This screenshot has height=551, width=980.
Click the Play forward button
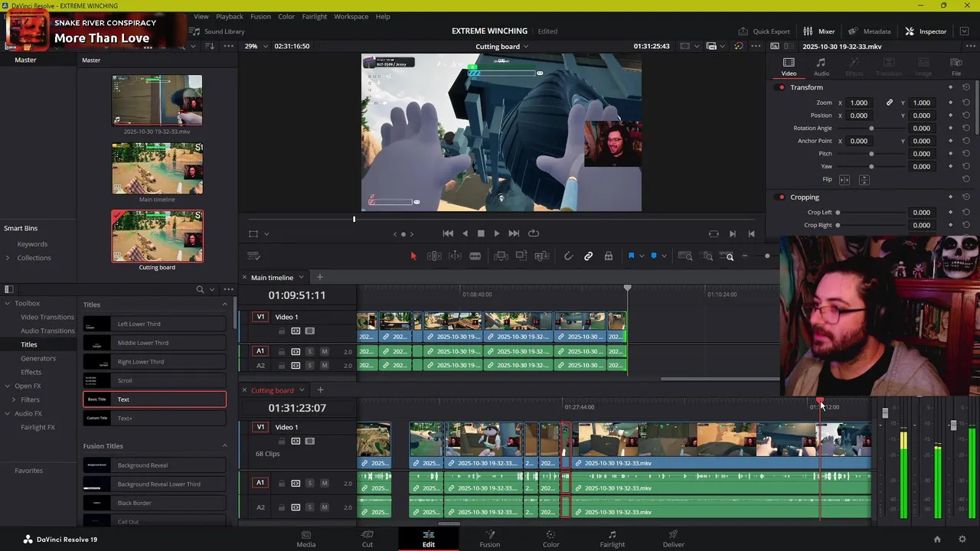click(497, 233)
